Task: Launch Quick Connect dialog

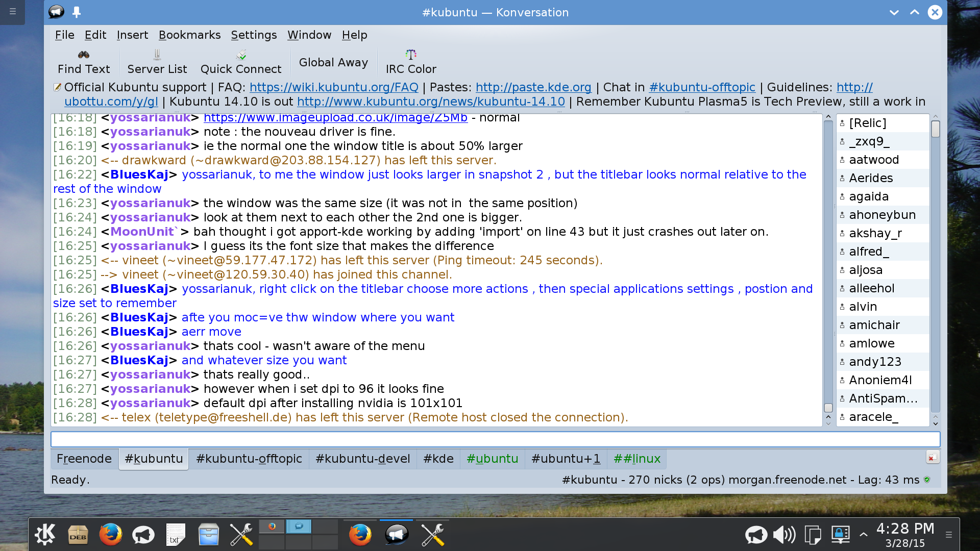Action: click(x=241, y=62)
